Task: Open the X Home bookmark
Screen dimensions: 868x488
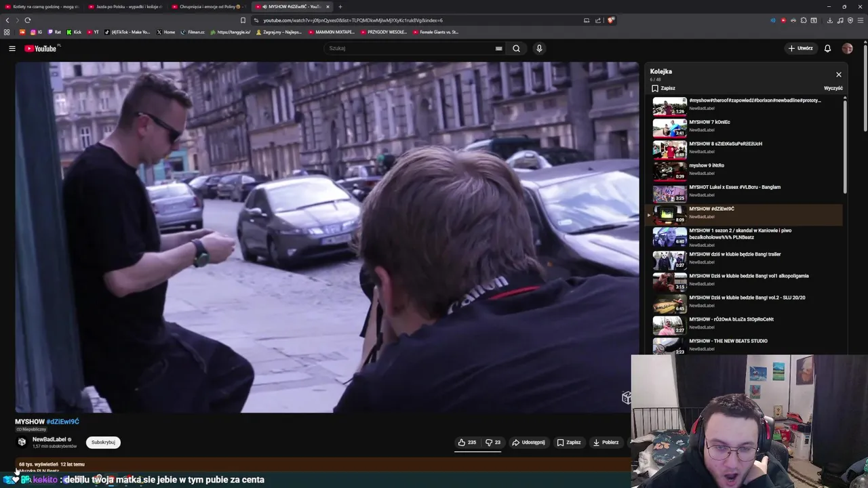Action: (x=165, y=32)
